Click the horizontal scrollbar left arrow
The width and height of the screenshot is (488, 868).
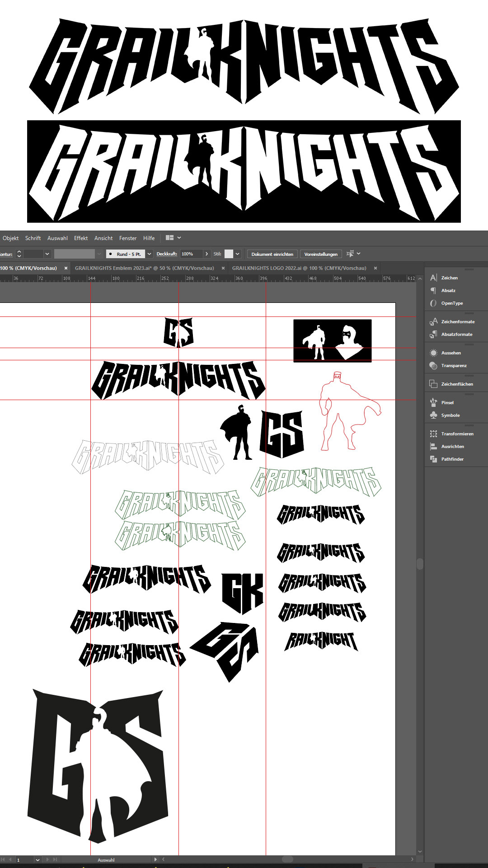(164, 859)
